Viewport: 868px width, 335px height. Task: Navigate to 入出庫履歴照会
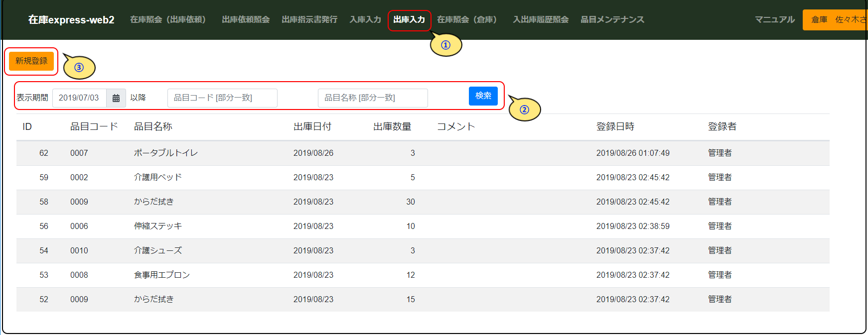(x=541, y=20)
